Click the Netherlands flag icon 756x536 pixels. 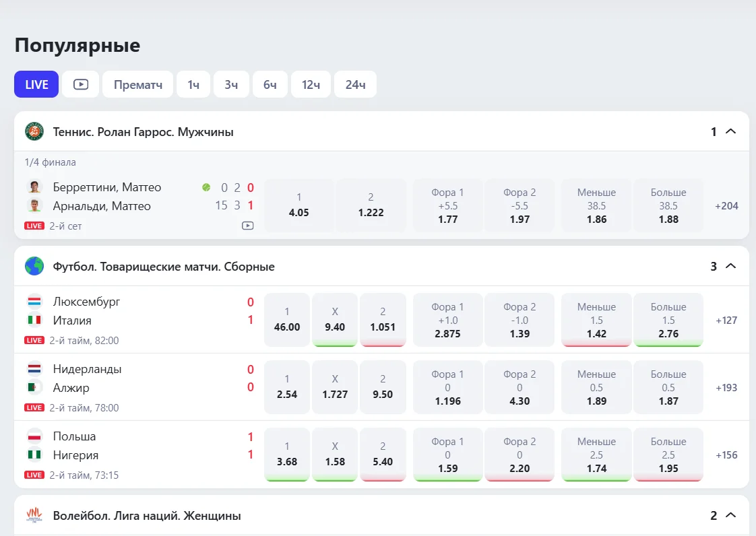click(x=34, y=369)
